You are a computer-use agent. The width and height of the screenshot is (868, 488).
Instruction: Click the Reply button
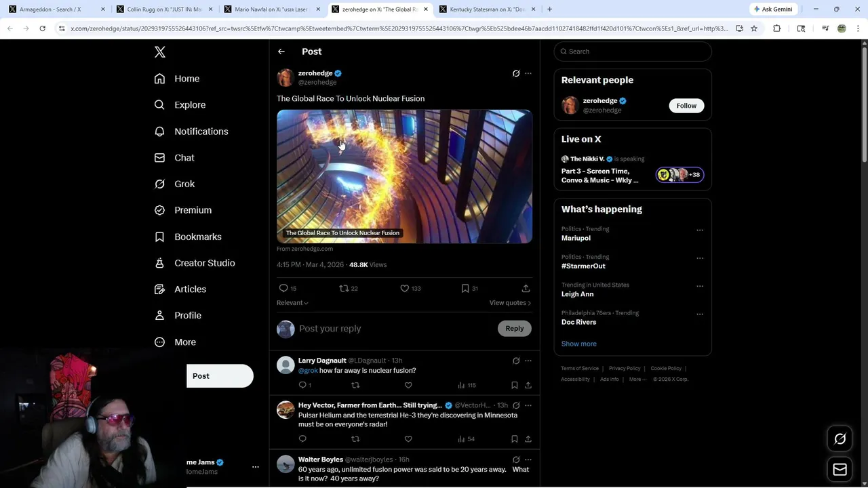515,329
